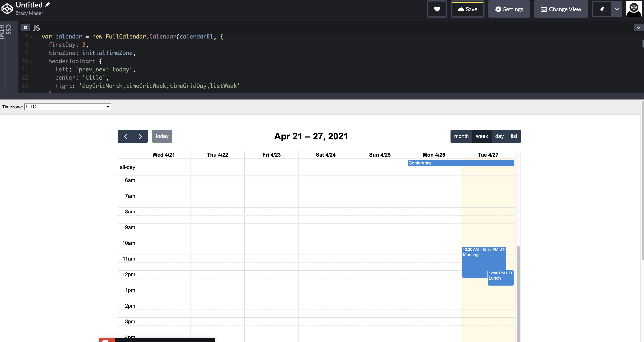Open pen Settings via the gear button
The image size is (644, 342).
[509, 9]
